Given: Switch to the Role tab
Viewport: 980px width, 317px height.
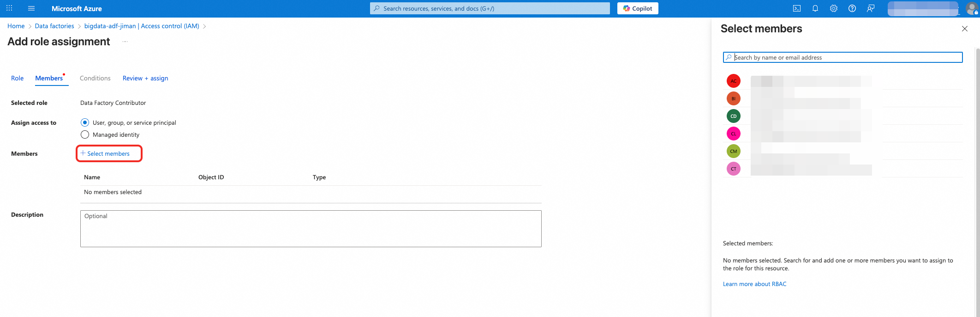Looking at the screenshot, I should coord(18,78).
